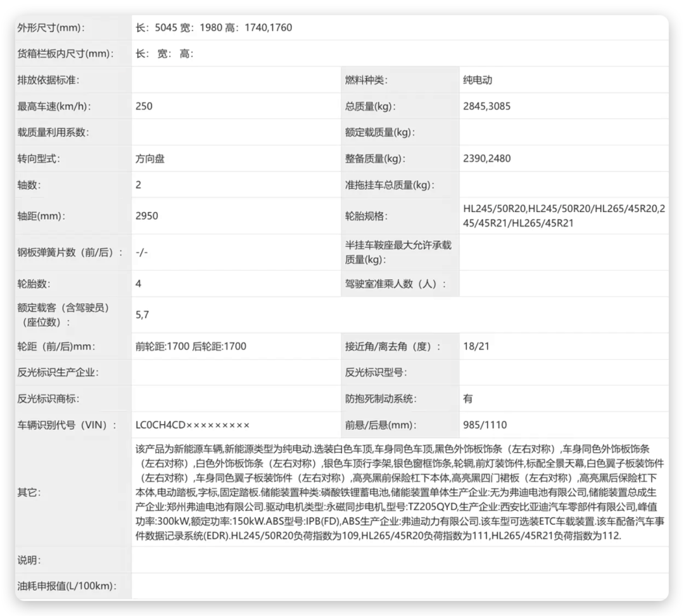Select the seating value 5,7
This screenshot has height=616, width=684.
coord(142,315)
